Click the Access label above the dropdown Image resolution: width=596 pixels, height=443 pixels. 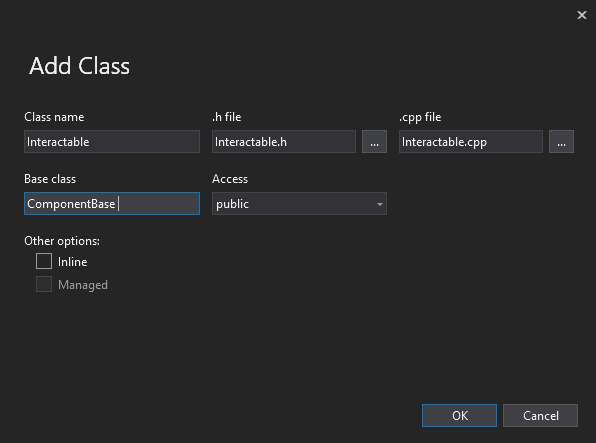(x=230, y=179)
